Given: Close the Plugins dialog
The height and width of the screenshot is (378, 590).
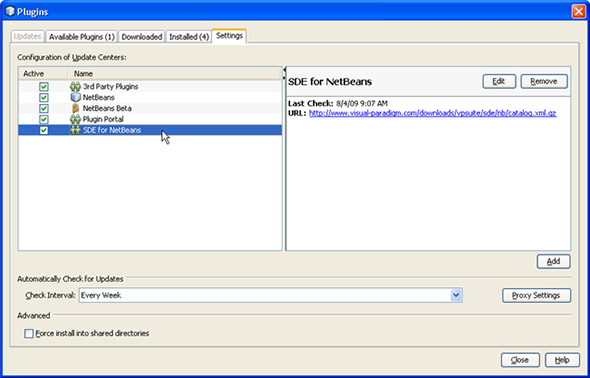Looking at the screenshot, I should coord(520,360).
